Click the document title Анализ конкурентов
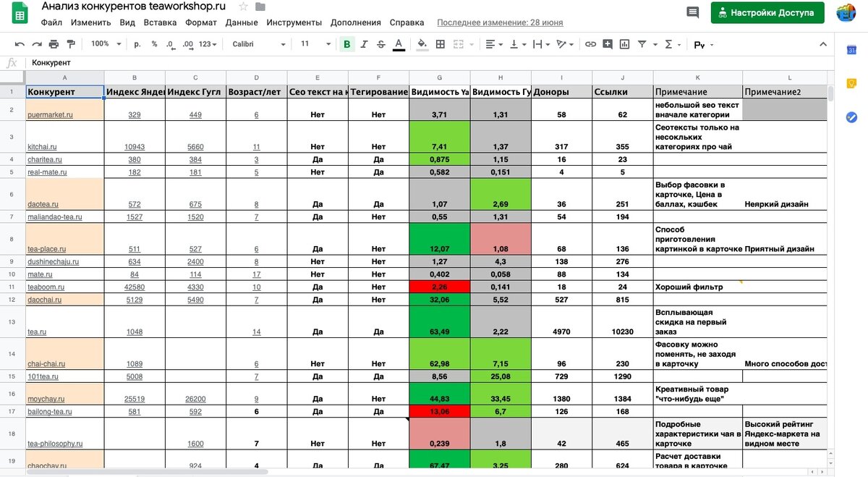This screenshot has height=477, width=868. [134, 7]
